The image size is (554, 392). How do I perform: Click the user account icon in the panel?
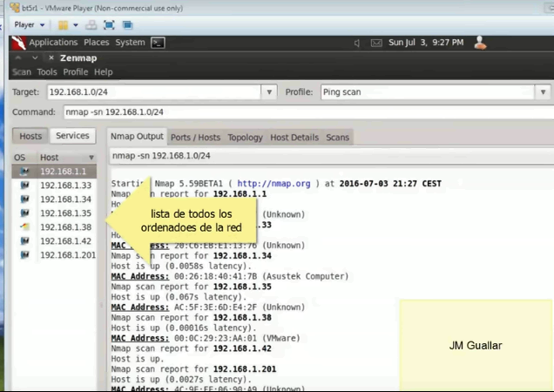click(x=479, y=42)
